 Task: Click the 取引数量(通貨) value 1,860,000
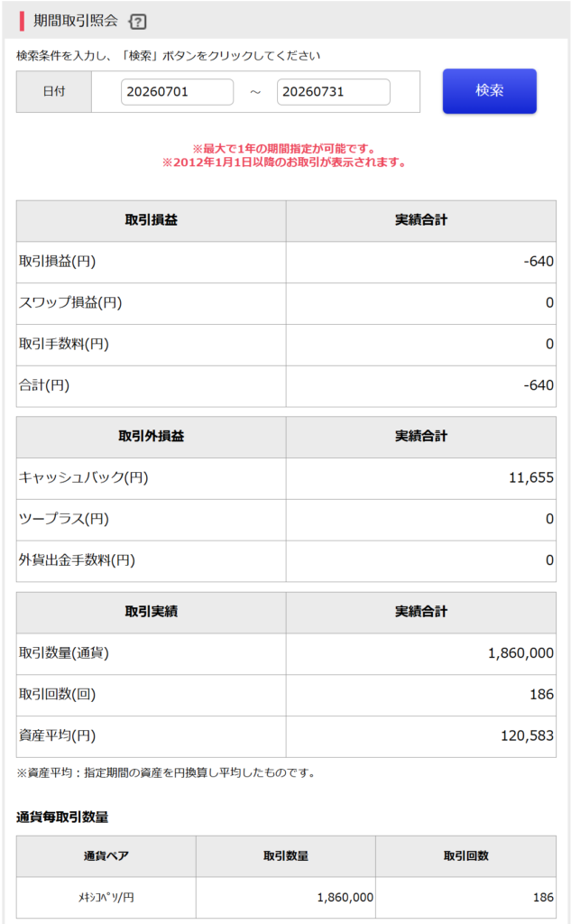(520, 653)
